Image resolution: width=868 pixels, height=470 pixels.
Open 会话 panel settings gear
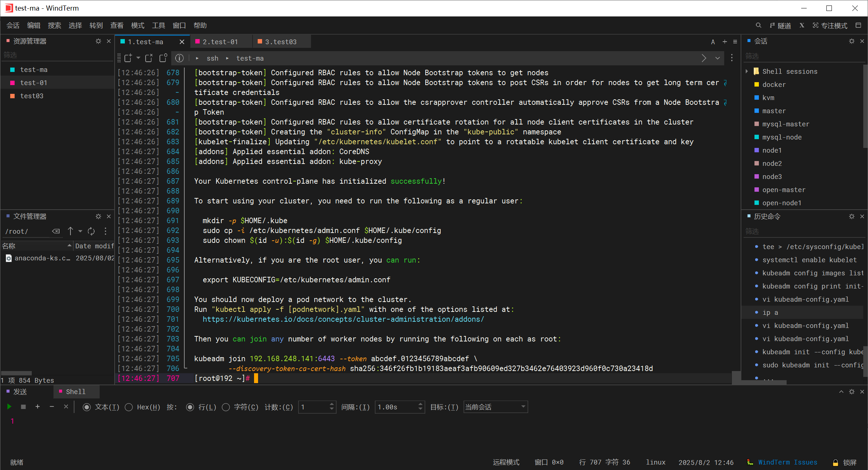click(852, 41)
